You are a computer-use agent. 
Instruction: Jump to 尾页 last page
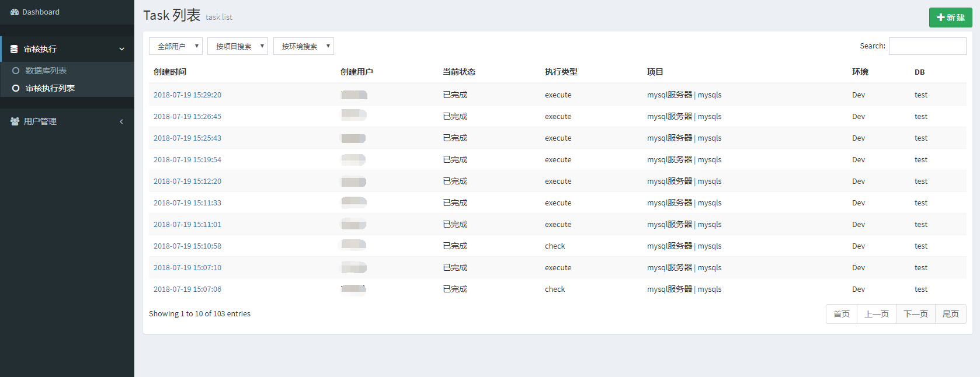click(950, 314)
